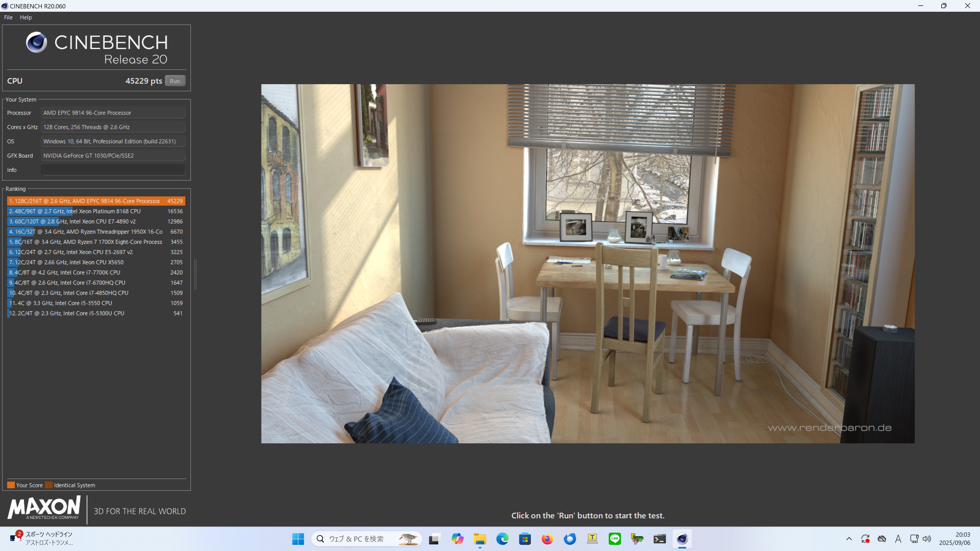
Task: Open the FFFTP client from the taskbar
Action: tap(637, 539)
